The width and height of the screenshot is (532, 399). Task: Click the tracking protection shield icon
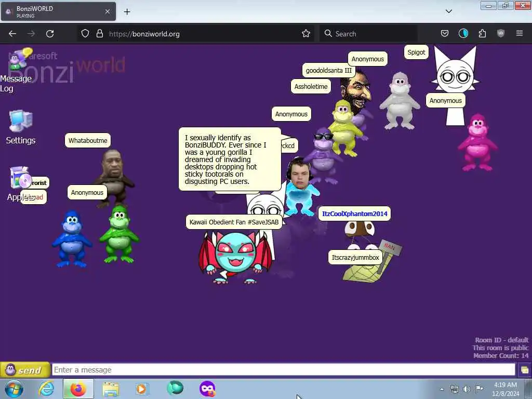click(85, 34)
